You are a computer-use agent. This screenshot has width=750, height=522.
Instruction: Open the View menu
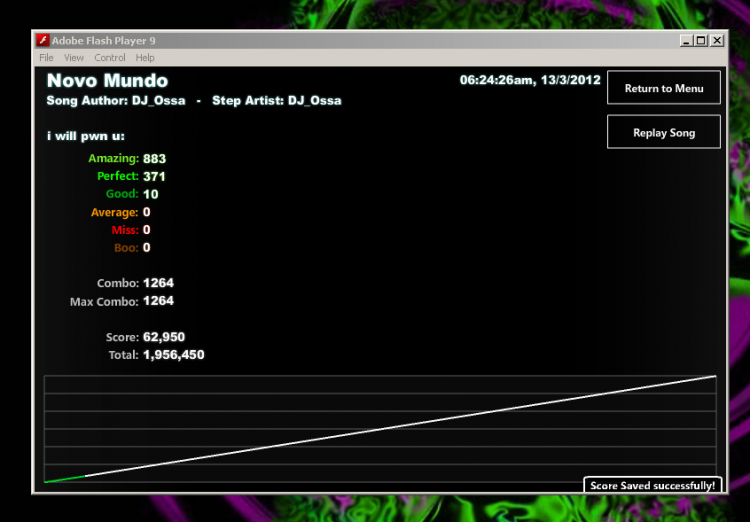[74, 58]
